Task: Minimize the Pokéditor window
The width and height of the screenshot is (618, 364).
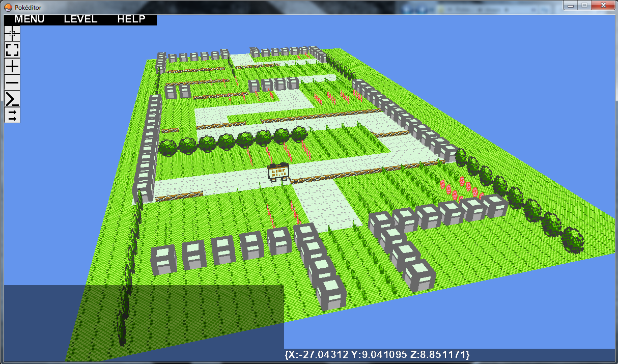Action: [x=570, y=5]
